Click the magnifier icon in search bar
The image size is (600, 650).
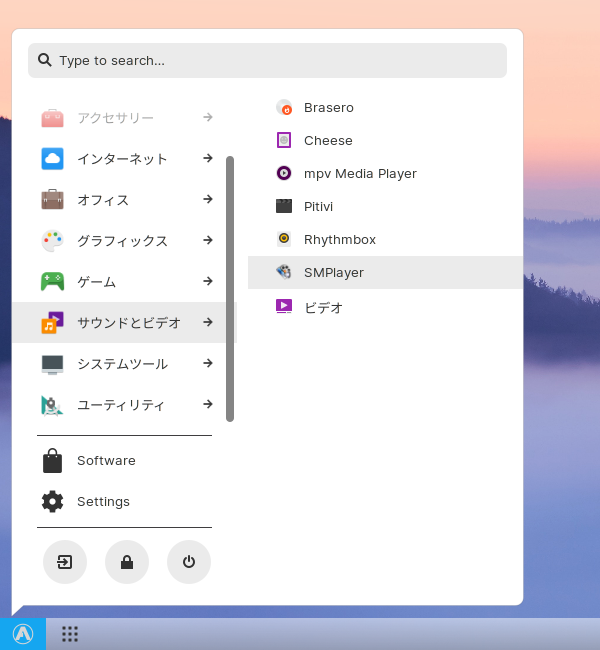tap(45, 60)
